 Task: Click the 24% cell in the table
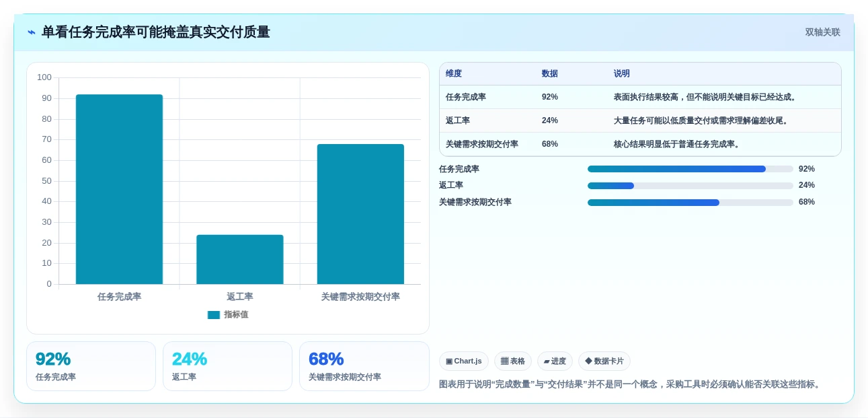coord(550,120)
